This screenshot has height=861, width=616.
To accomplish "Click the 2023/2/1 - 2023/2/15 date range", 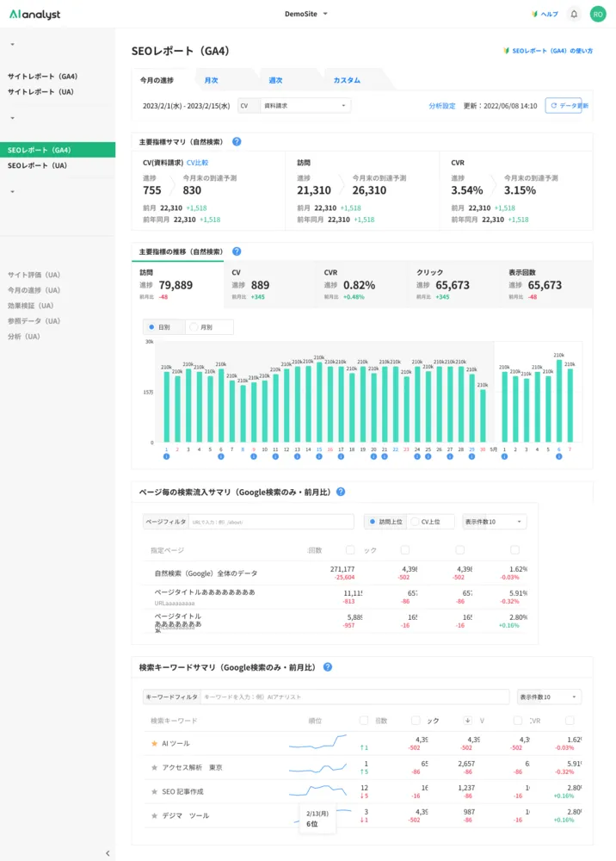I will pyautogui.click(x=187, y=106).
